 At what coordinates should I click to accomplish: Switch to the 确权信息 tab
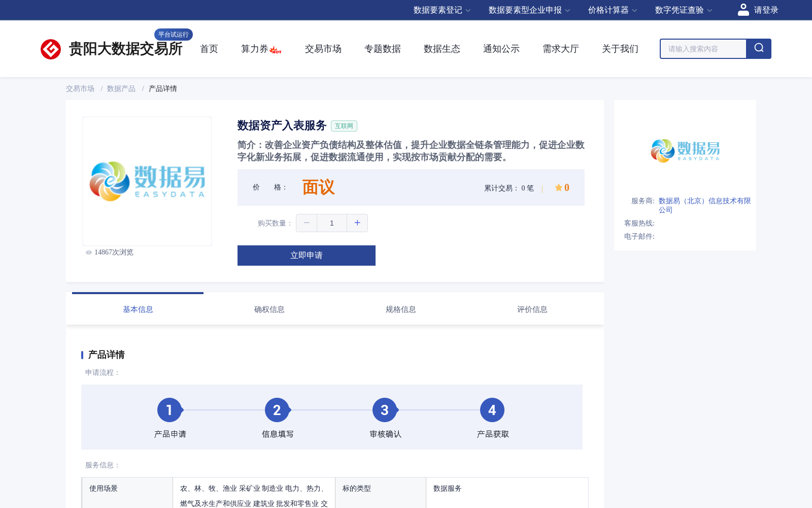coord(269,309)
